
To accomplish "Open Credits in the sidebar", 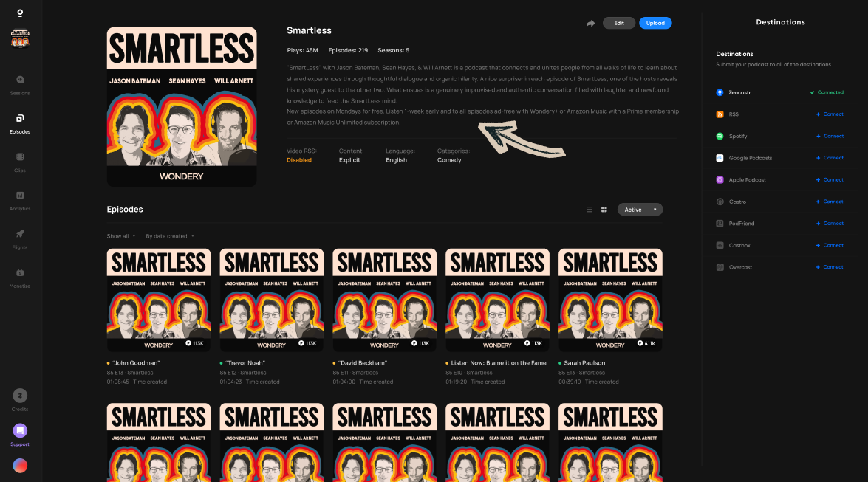I will pos(20,401).
